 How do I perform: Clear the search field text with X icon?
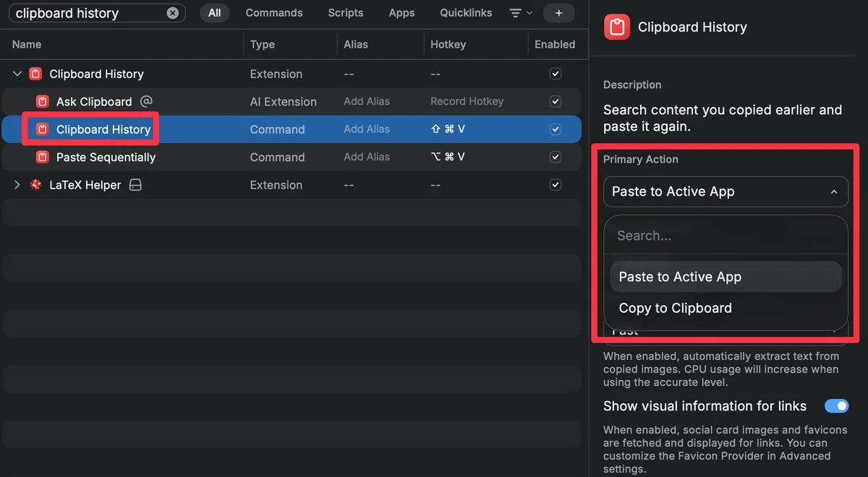pos(172,13)
